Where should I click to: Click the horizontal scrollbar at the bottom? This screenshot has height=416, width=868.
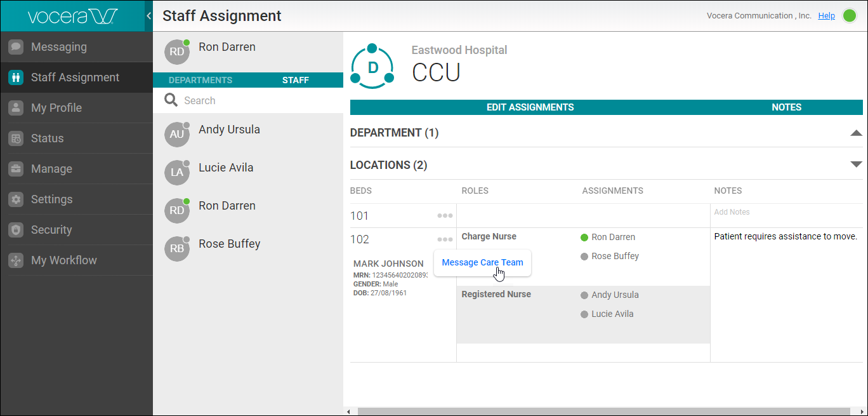[603, 412]
